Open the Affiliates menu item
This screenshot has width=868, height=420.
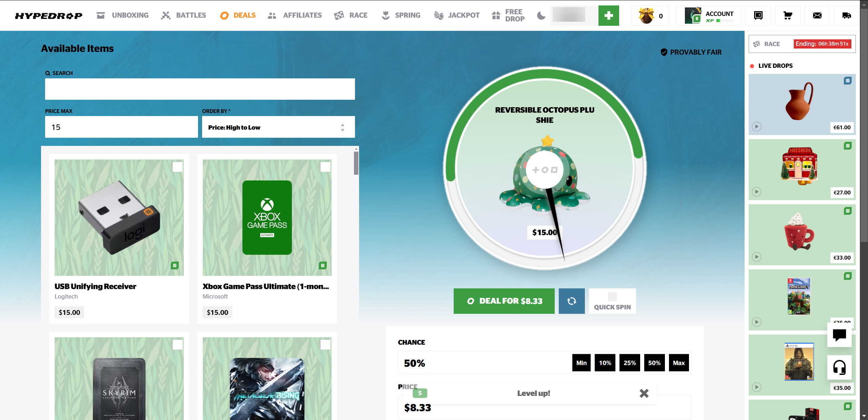[294, 16]
